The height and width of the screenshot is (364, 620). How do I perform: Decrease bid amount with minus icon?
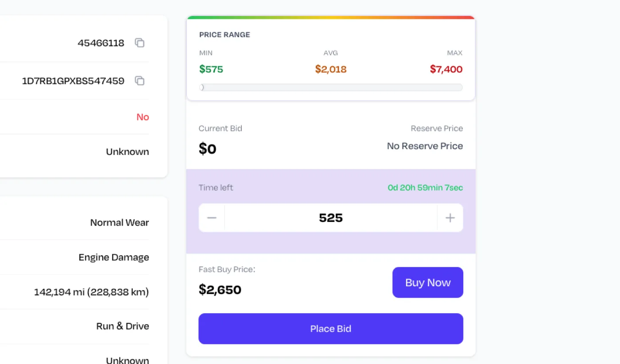pyautogui.click(x=212, y=218)
